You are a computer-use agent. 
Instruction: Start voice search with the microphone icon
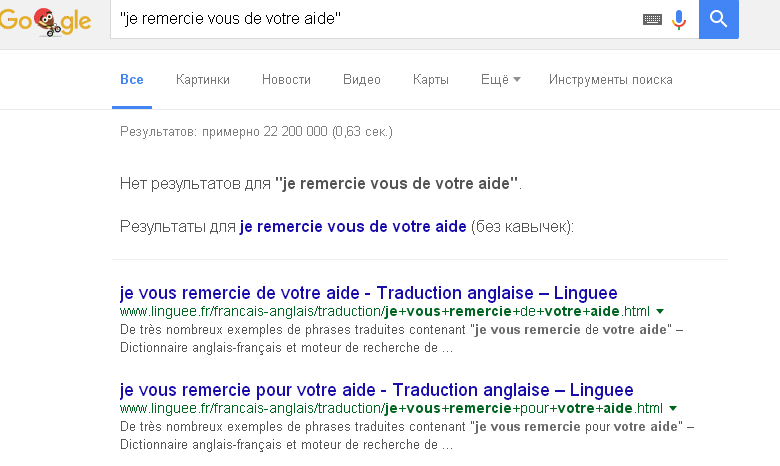[x=679, y=20]
